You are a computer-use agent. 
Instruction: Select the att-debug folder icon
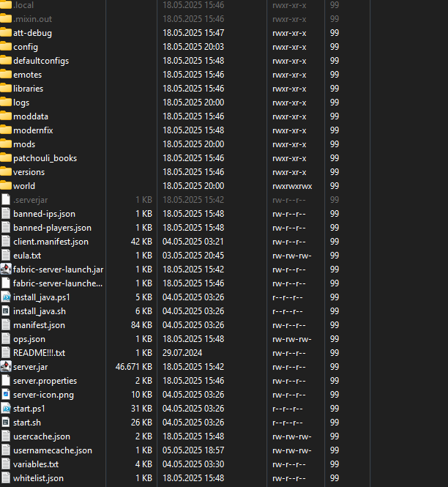[x=6, y=33]
